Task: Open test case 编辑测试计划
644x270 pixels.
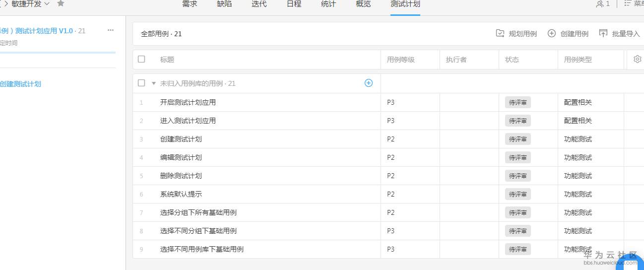Action: point(181,158)
